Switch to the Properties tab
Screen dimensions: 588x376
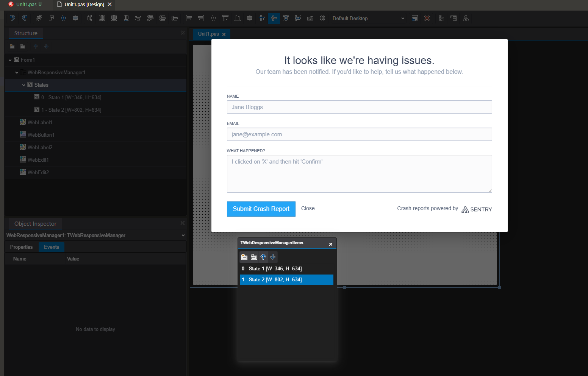21,247
